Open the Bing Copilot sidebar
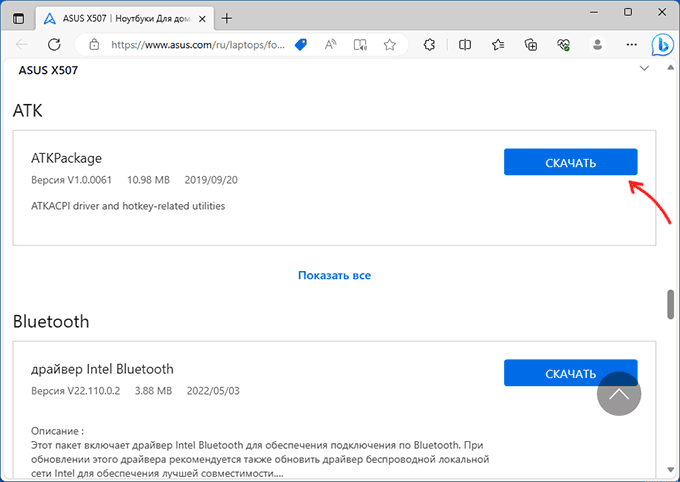 point(663,44)
